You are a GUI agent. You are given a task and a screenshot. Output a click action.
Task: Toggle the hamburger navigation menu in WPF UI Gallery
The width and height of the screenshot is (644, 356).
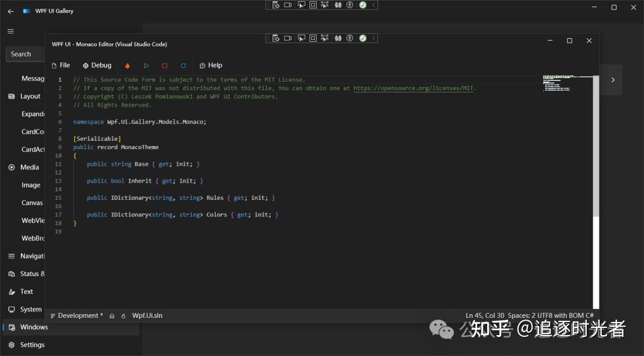pyautogui.click(x=11, y=31)
